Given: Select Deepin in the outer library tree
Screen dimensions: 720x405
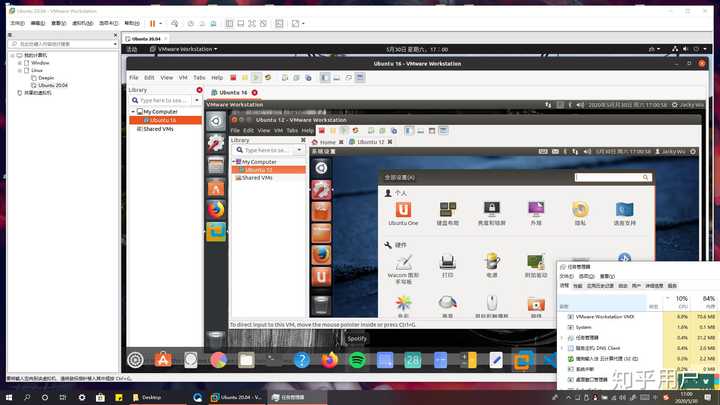Looking at the screenshot, I should pyautogui.click(x=46, y=78).
